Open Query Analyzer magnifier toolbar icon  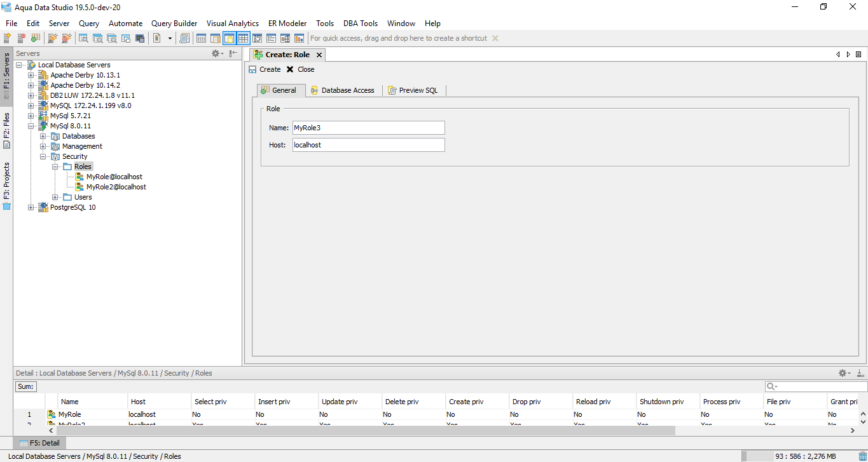click(x=83, y=38)
